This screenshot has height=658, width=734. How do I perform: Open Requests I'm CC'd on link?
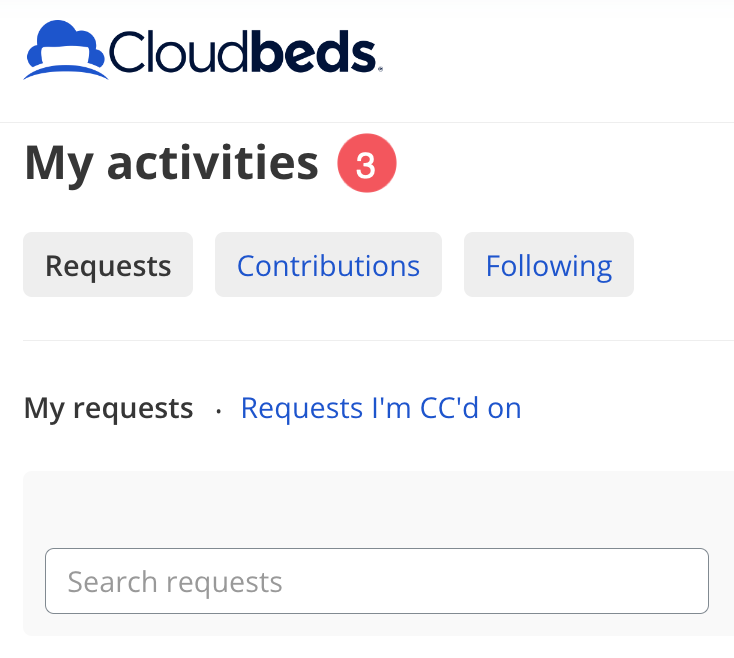tap(381, 408)
